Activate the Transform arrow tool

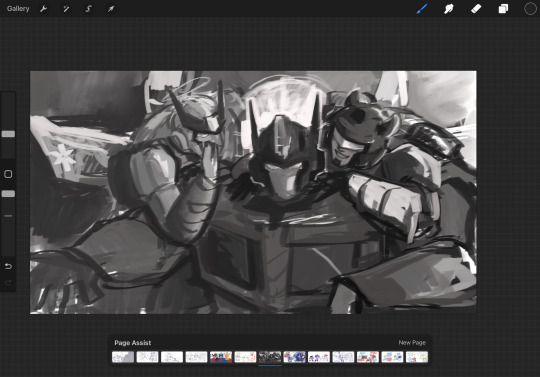(111, 9)
